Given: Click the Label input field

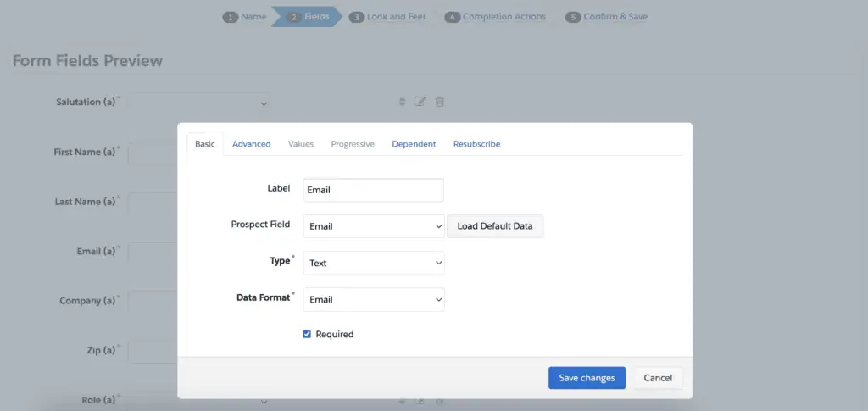Looking at the screenshot, I should click(374, 190).
